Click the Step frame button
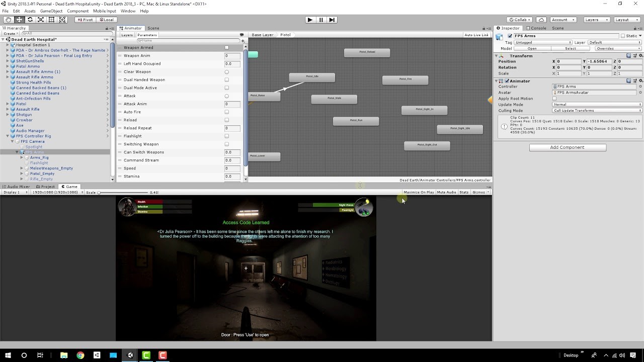The image size is (644, 362). (x=332, y=20)
